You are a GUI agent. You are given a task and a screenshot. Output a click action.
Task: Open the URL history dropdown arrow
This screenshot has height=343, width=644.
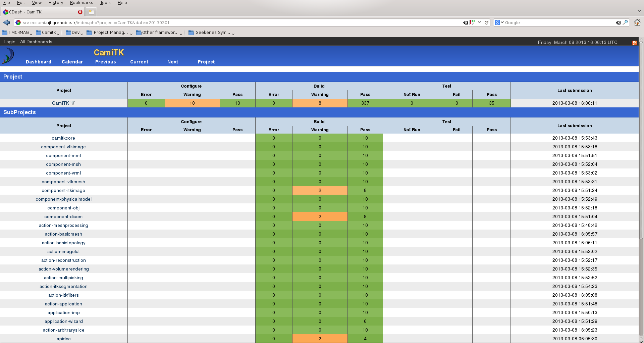point(480,22)
